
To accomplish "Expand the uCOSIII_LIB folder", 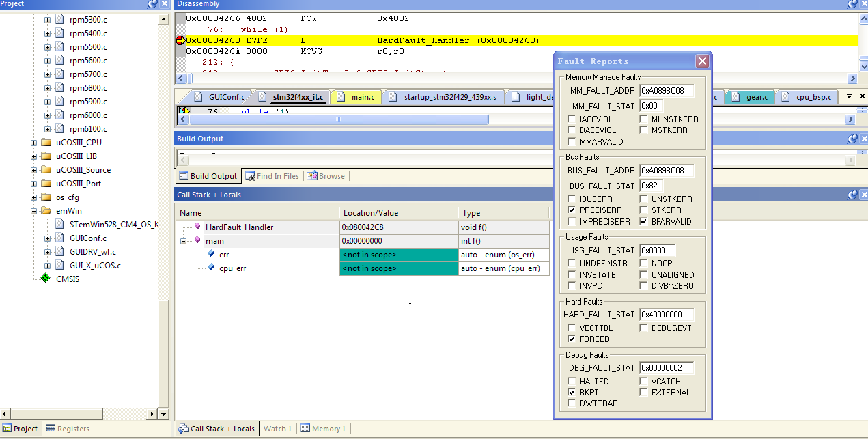I will coord(33,156).
